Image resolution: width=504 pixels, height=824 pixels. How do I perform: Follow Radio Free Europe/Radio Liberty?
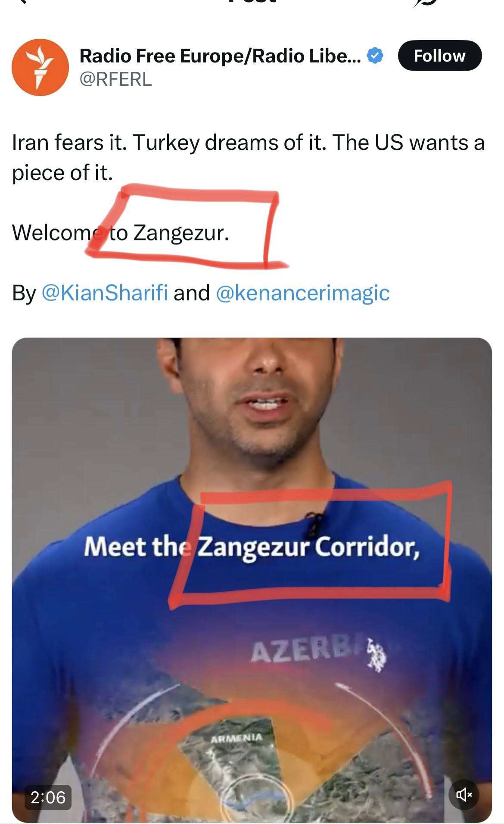[439, 56]
